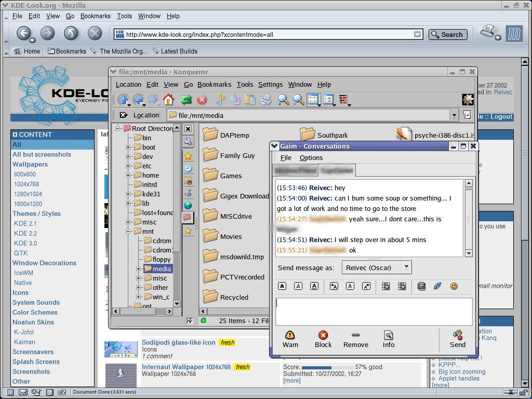
Task: Open Mozilla View menu
Action: click(x=52, y=16)
